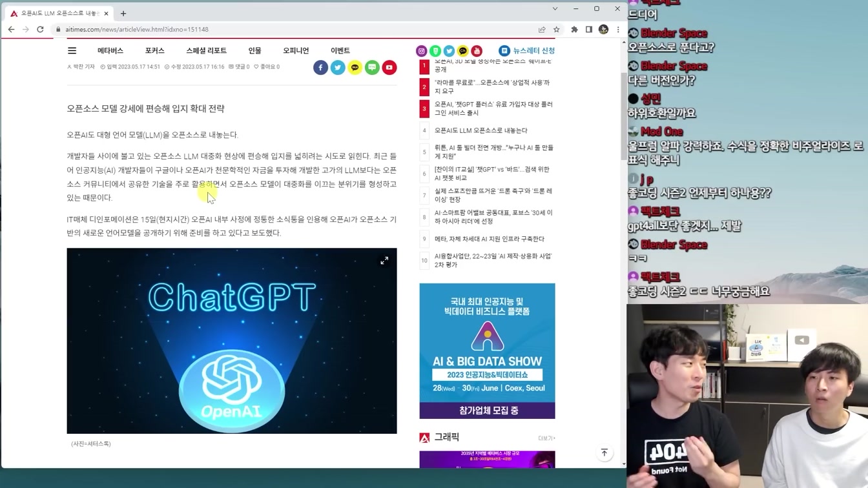Open ranked article 뤼튼, AI 툴 빌더
This screenshot has width=868, height=488.
494,152
